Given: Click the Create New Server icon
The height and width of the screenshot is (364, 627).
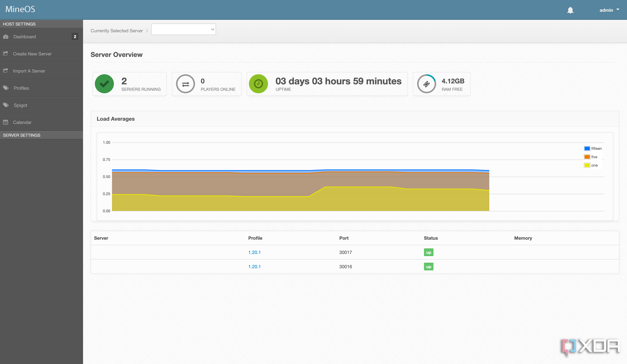Looking at the screenshot, I should 6,53.
